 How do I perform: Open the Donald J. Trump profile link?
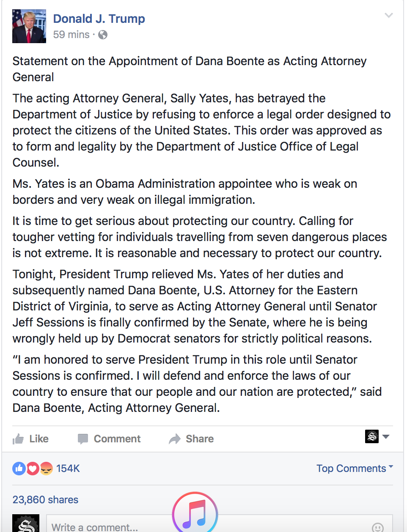click(x=99, y=19)
